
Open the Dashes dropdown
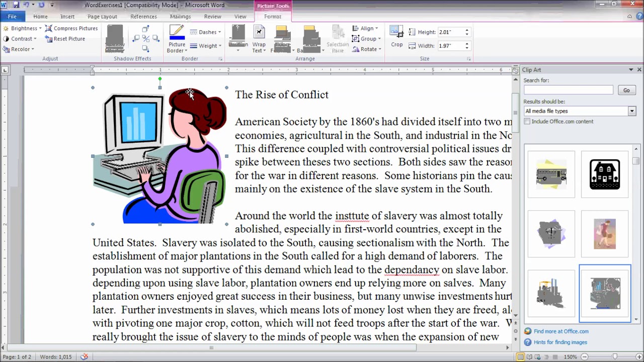[206, 32]
